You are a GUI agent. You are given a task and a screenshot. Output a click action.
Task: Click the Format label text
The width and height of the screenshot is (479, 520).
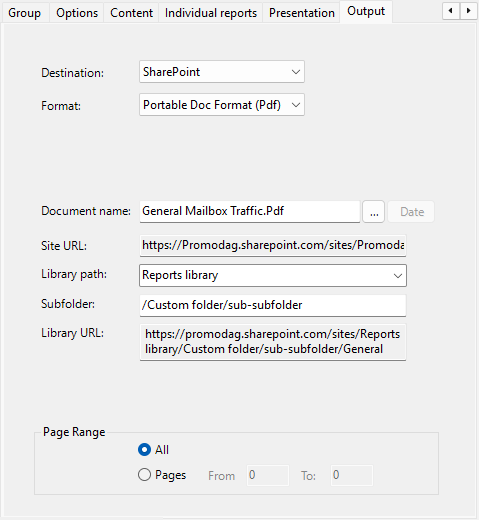pyautogui.click(x=61, y=106)
